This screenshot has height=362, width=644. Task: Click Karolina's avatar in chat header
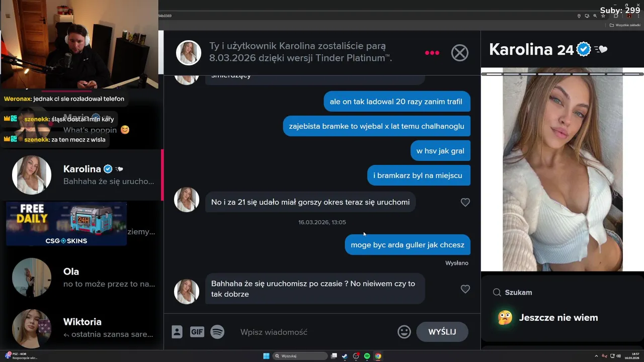189,53
